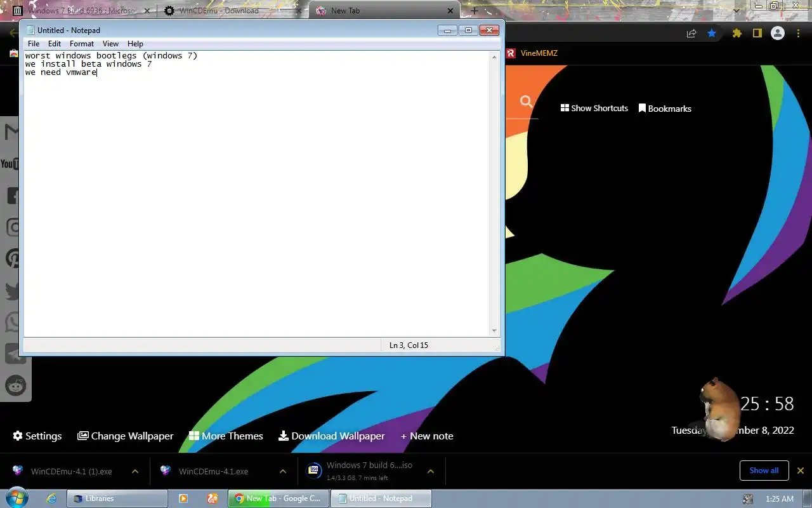Launch Internet Explorer from taskbar

tap(51, 498)
